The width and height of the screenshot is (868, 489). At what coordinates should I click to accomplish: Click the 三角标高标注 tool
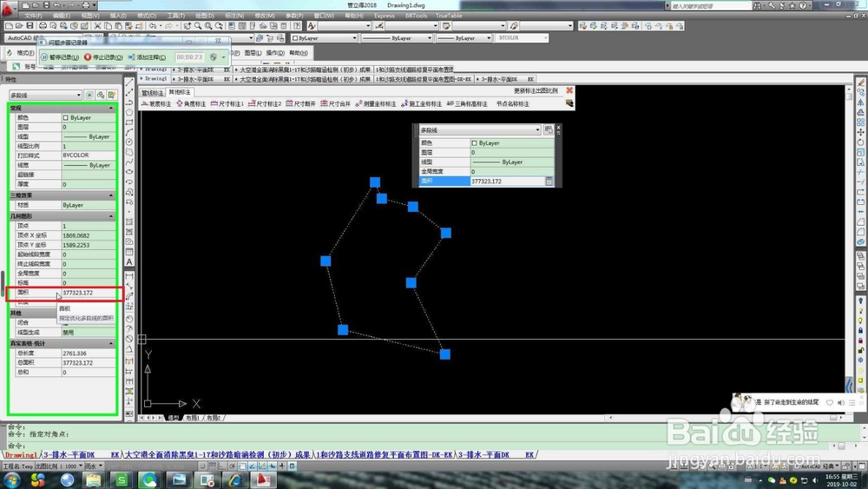[467, 103]
